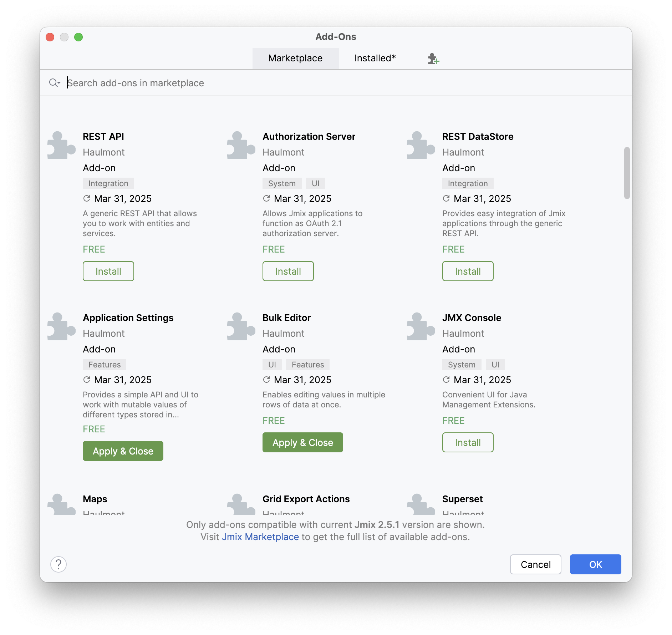Click the Bulk Editor puzzle icon

point(241,327)
